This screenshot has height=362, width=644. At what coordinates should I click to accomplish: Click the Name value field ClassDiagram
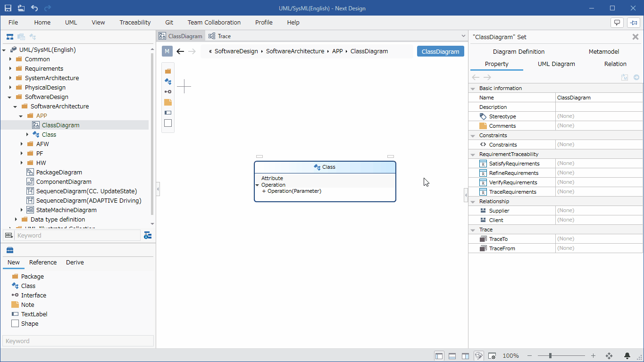599,98
